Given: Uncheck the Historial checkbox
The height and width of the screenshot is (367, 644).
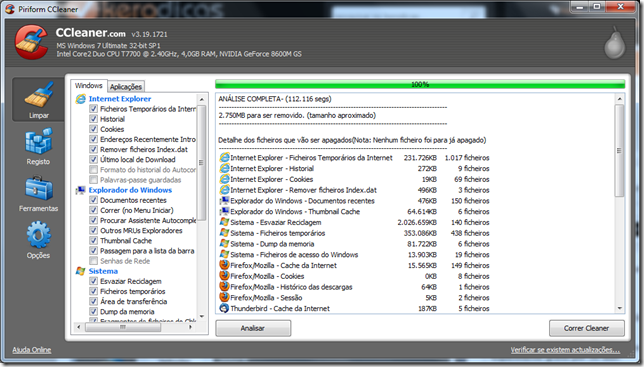Looking at the screenshot, I should point(94,119).
